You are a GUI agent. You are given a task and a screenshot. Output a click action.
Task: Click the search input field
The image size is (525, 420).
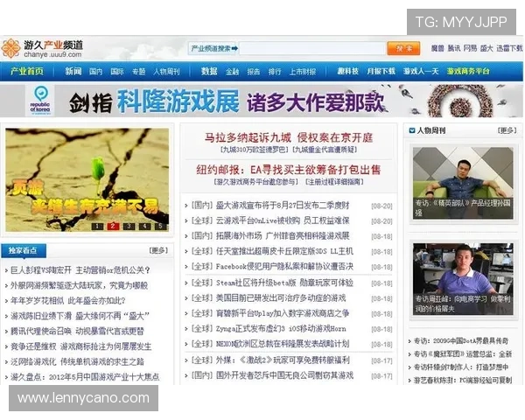(x=312, y=49)
